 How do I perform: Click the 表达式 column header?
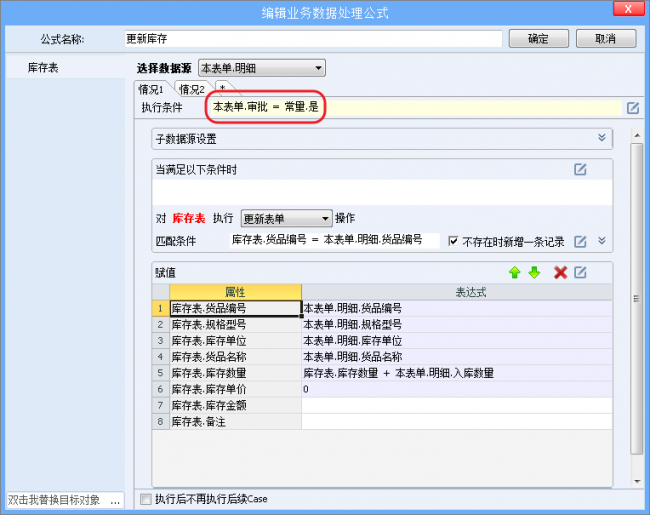(x=457, y=292)
